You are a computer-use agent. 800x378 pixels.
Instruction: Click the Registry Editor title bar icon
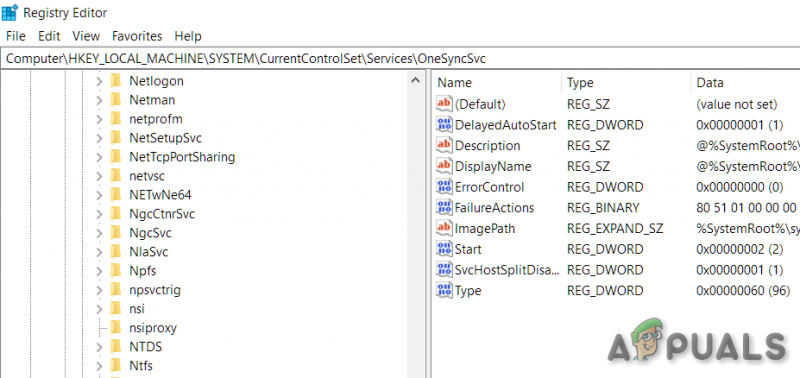pyautogui.click(x=10, y=13)
